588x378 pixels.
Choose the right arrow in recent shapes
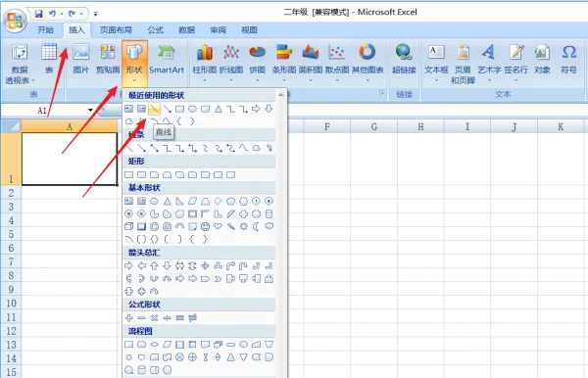[256, 109]
